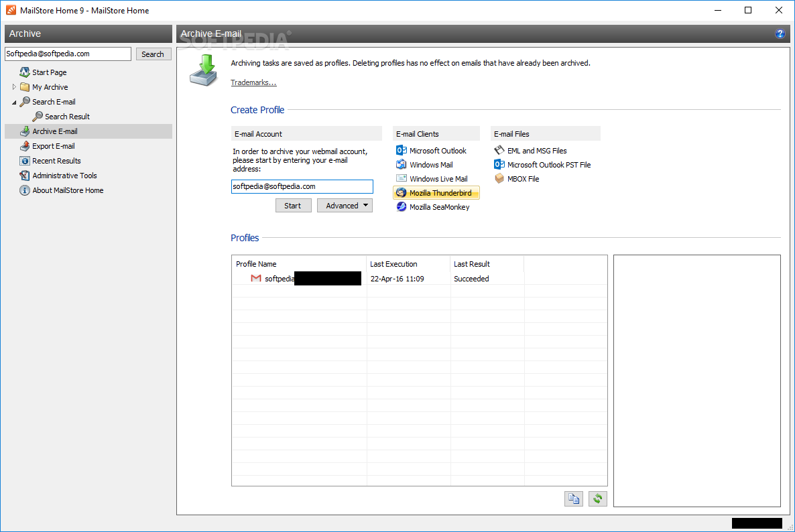This screenshot has width=795, height=532.
Task: Open help with the question mark icon
Action: point(780,34)
